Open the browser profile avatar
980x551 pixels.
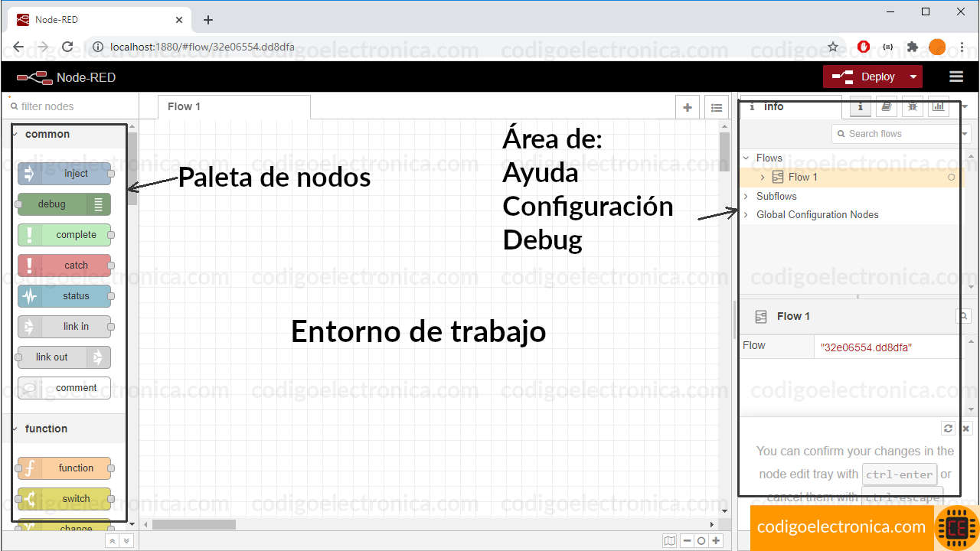click(937, 47)
